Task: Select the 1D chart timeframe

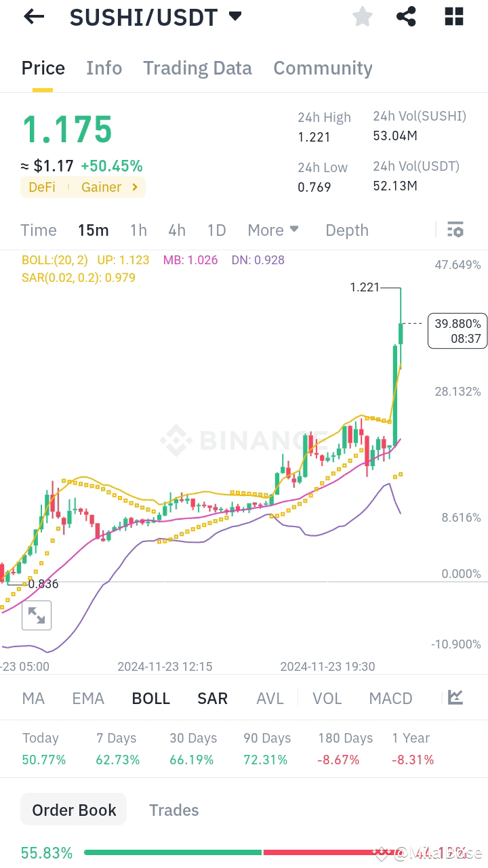Action: (216, 230)
